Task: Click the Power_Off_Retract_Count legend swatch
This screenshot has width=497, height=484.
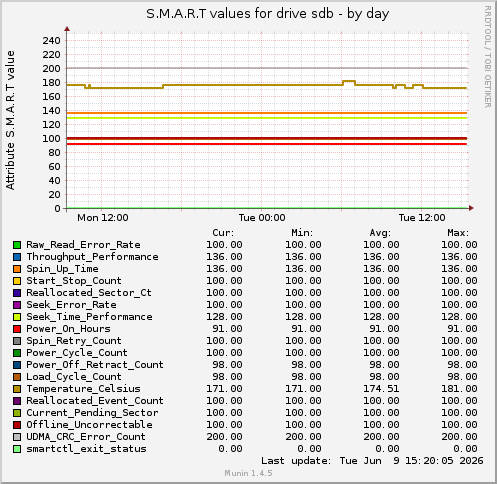Action: (x=17, y=365)
